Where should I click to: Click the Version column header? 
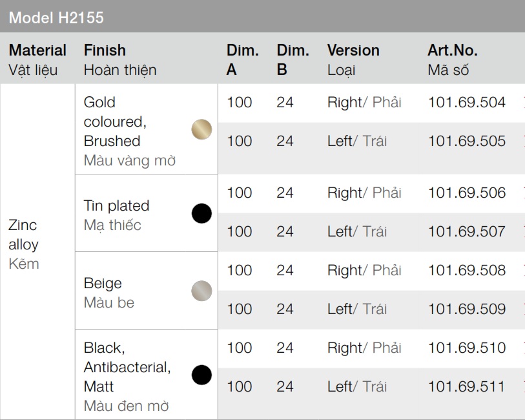[353, 59]
